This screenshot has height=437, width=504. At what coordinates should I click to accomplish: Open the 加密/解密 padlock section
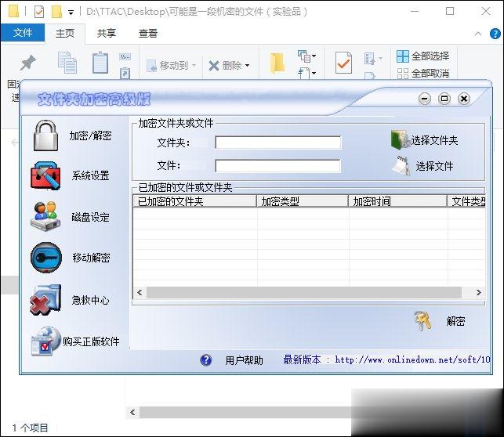click(x=45, y=135)
